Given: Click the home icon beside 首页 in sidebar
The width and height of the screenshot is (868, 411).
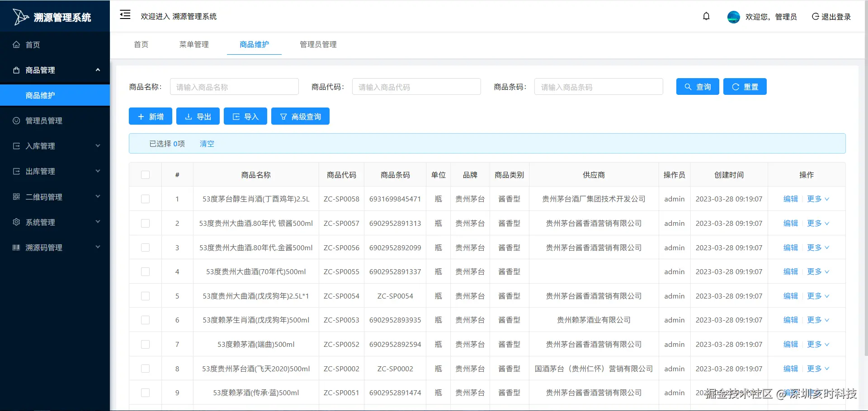Looking at the screenshot, I should click(16, 45).
